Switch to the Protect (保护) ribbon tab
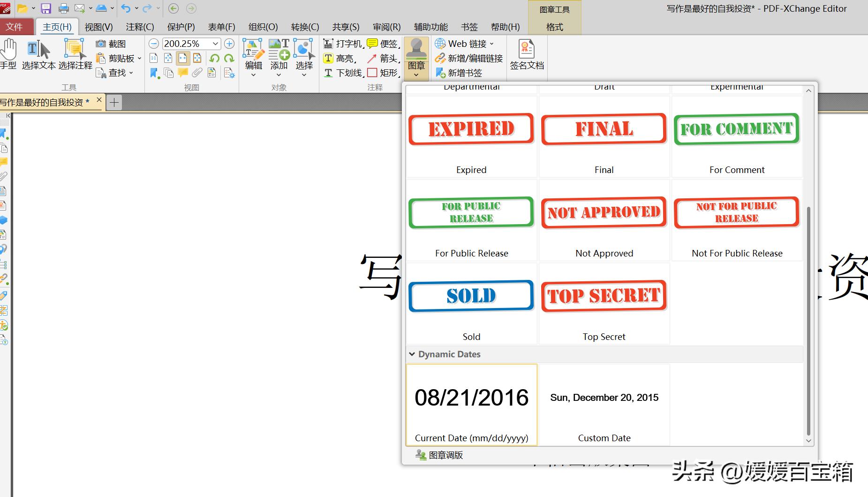 click(181, 27)
